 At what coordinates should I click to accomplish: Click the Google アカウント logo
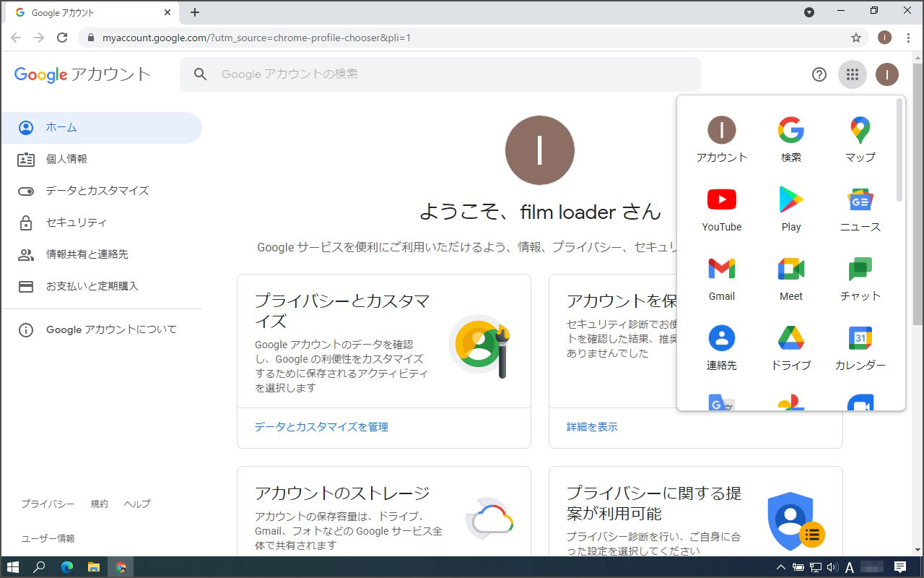82,74
